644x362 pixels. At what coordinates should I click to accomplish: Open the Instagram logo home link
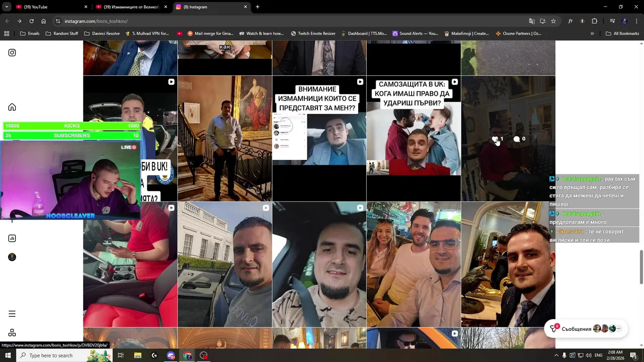12,53
